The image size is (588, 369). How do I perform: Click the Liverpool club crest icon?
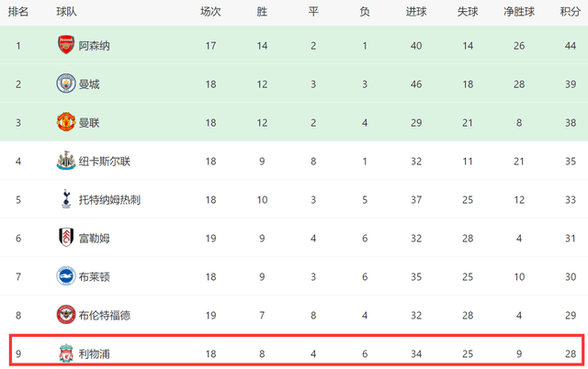[66, 353]
